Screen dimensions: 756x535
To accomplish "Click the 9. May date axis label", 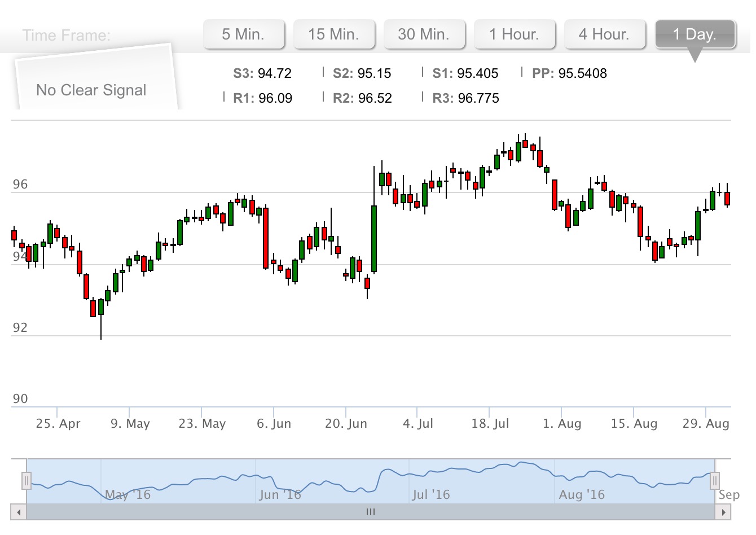I will click(130, 424).
